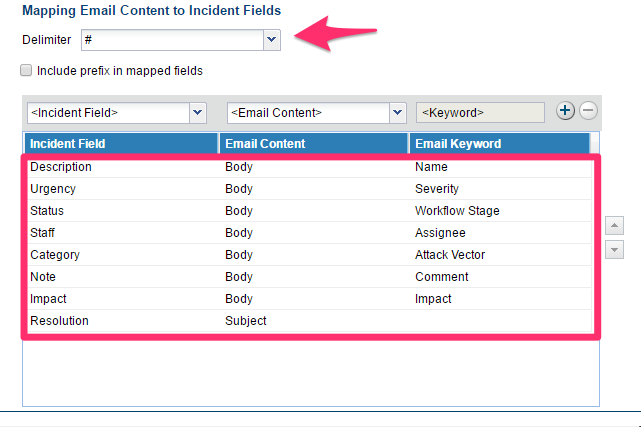
Task: Open the Delimiter dropdown
Action: [x=270, y=39]
